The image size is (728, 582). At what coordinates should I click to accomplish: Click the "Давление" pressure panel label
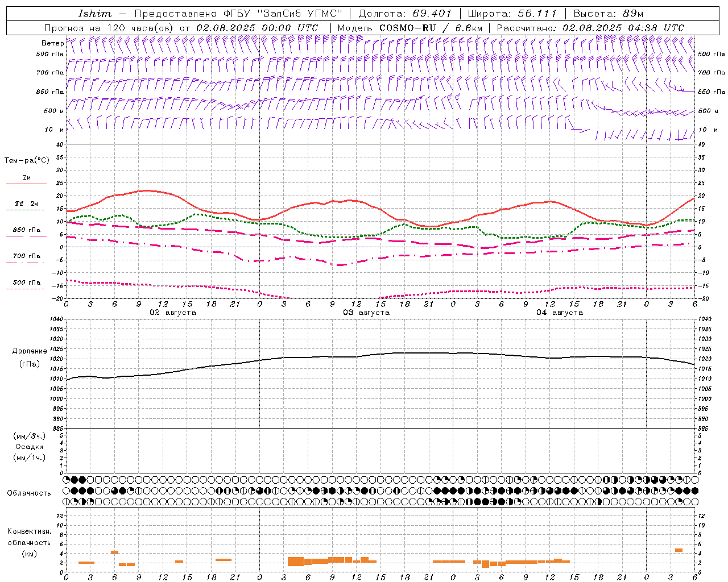(30, 351)
